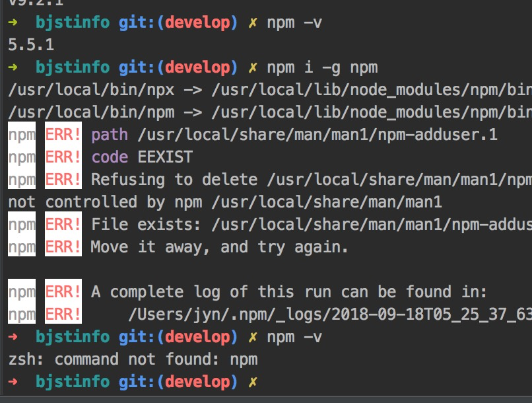Click the green arrow before 'npm i -g npm' prompt

(x=13, y=67)
